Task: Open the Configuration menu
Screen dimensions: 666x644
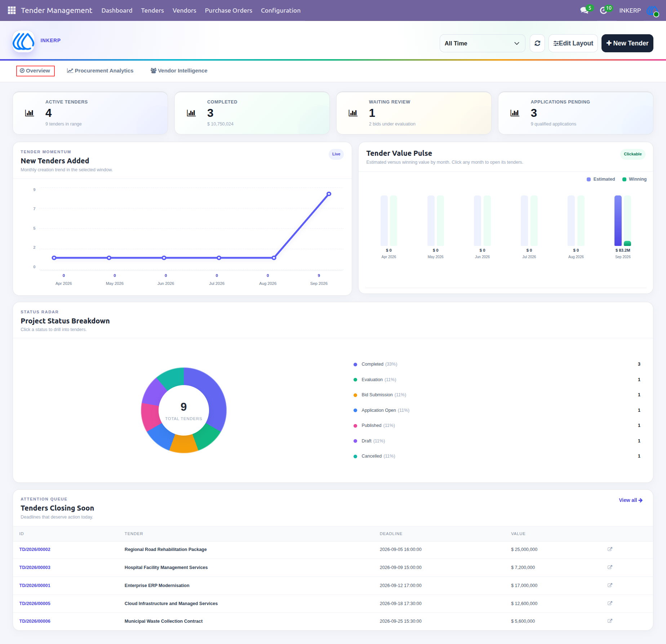Action: (280, 10)
